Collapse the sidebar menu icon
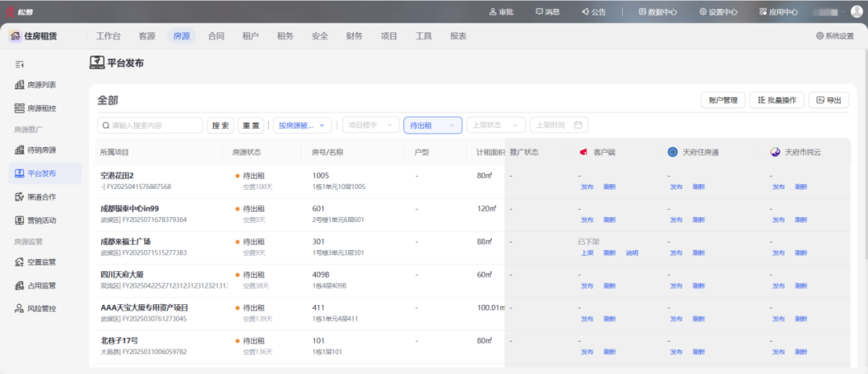This screenshot has height=374, width=868. [x=19, y=65]
